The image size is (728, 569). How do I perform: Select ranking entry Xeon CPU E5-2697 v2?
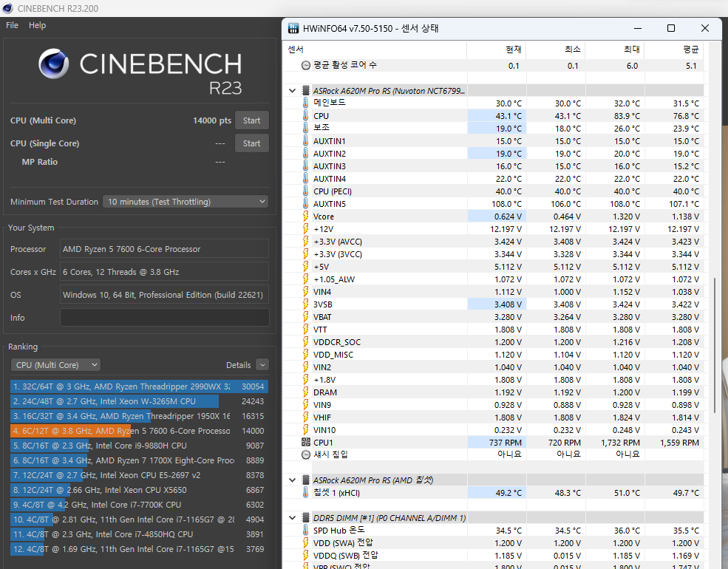[x=139, y=475]
